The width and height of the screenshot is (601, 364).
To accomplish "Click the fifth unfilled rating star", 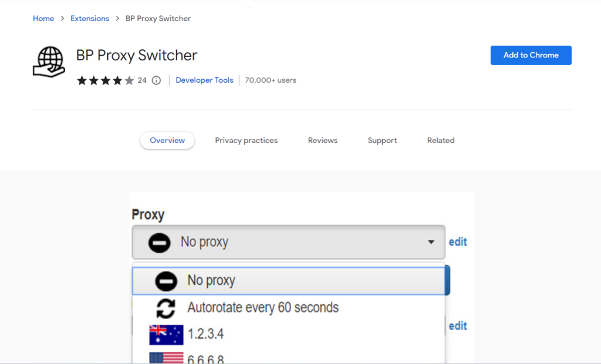I will click(129, 80).
